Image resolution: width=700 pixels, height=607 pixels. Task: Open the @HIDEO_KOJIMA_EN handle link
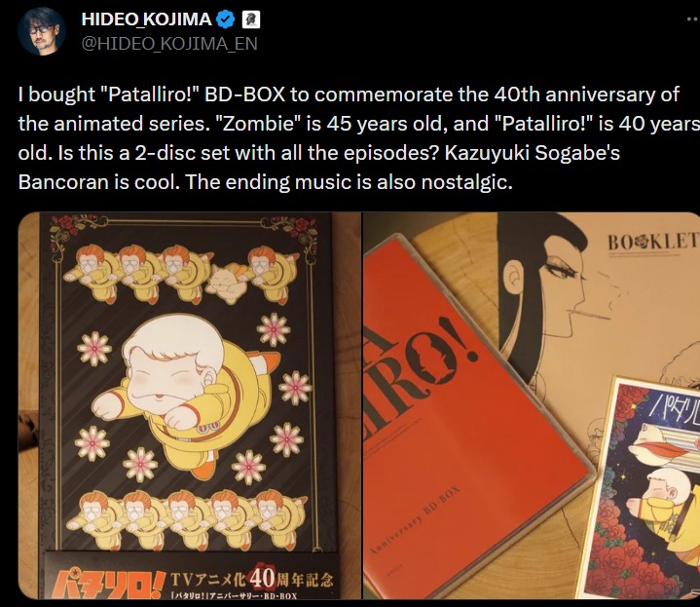click(x=169, y=44)
